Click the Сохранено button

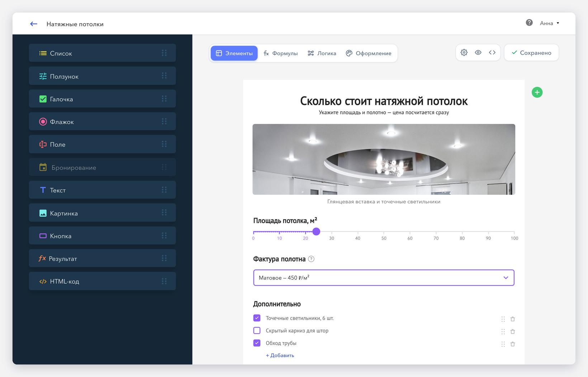531,52
